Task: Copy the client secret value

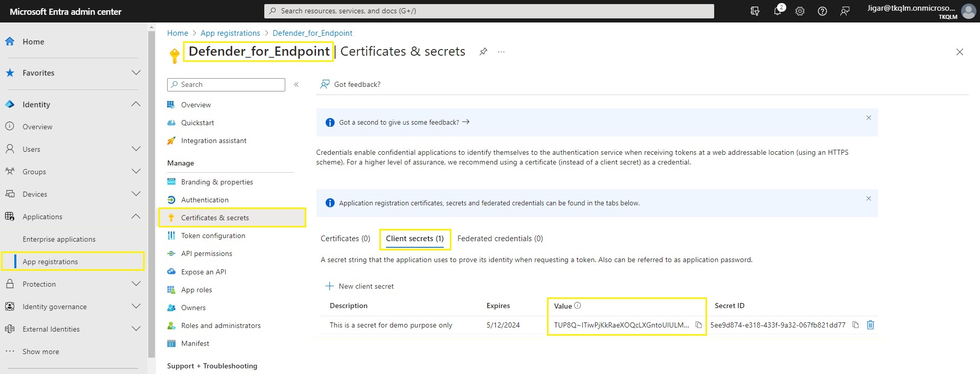Action: [698, 325]
